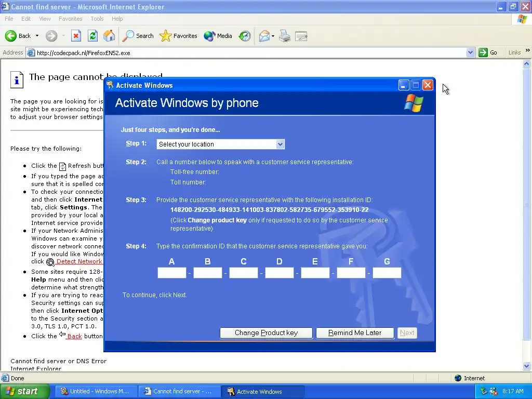The image size is (532, 399).
Task: Go to the Home page icon
Action: coord(109,36)
